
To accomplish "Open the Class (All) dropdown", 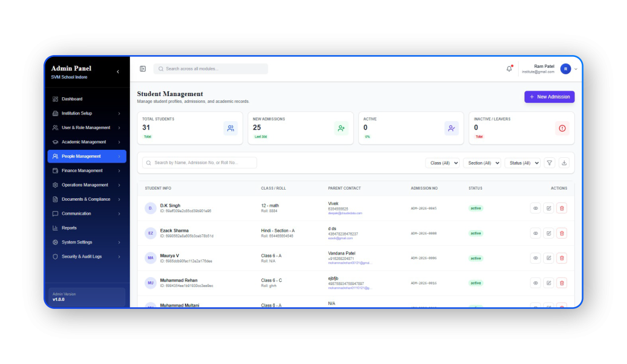I will pyautogui.click(x=443, y=163).
